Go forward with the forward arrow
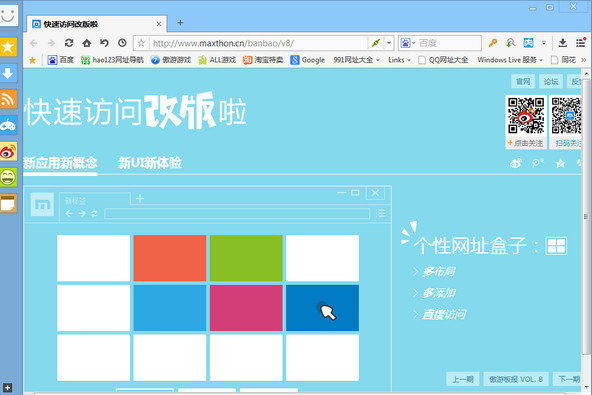592x395 pixels. click(x=51, y=43)
